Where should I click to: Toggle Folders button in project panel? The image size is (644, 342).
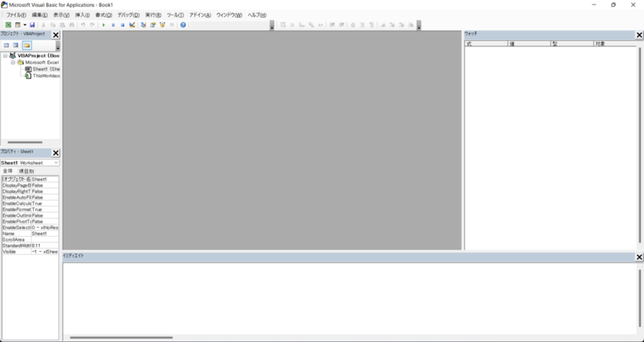(27, 45)
